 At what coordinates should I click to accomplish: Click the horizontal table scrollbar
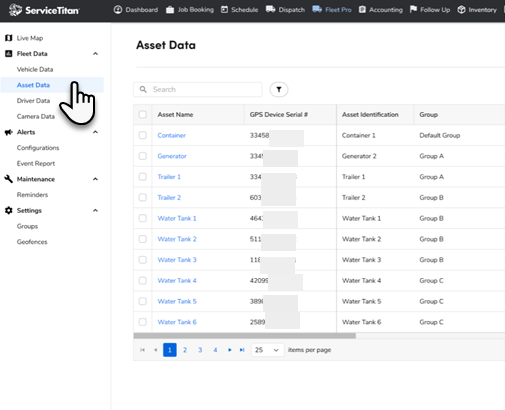point(245,336)
